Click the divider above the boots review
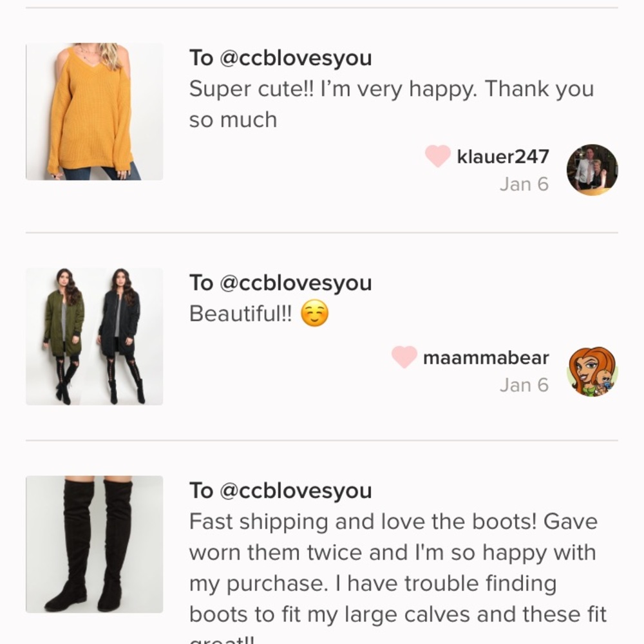Viewport: 644px width, 644px height. (x=322, y=439)
